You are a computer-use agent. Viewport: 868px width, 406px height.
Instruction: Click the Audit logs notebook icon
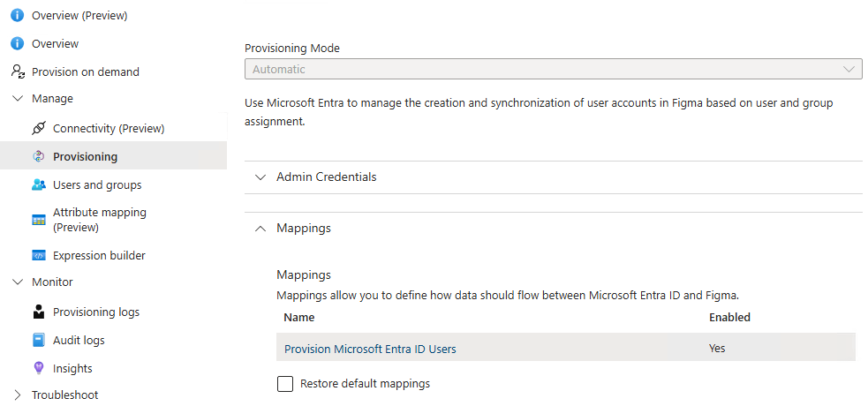pyautogui.click(x=39, y=340)
